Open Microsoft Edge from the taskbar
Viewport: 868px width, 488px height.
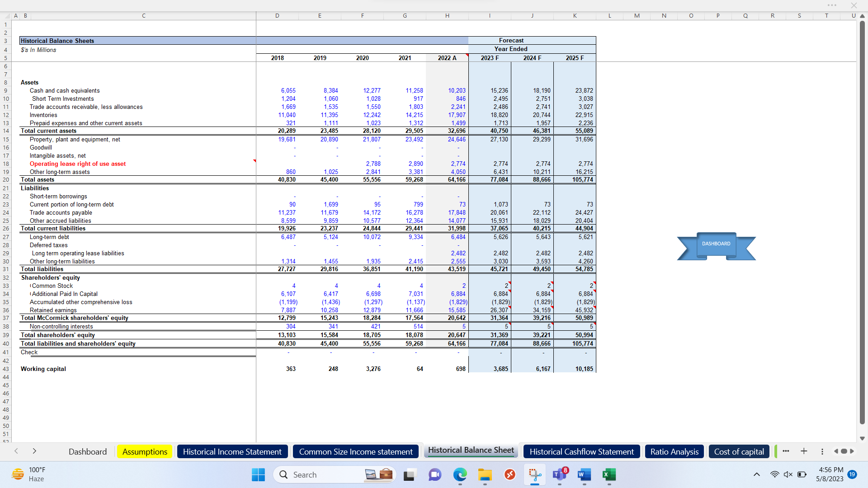460,475
